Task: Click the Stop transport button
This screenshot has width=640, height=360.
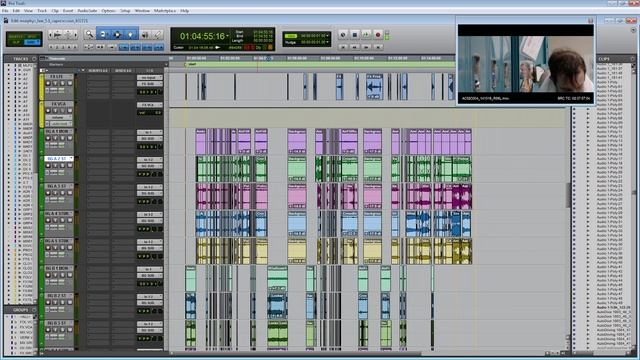Action: pos(355,35)
